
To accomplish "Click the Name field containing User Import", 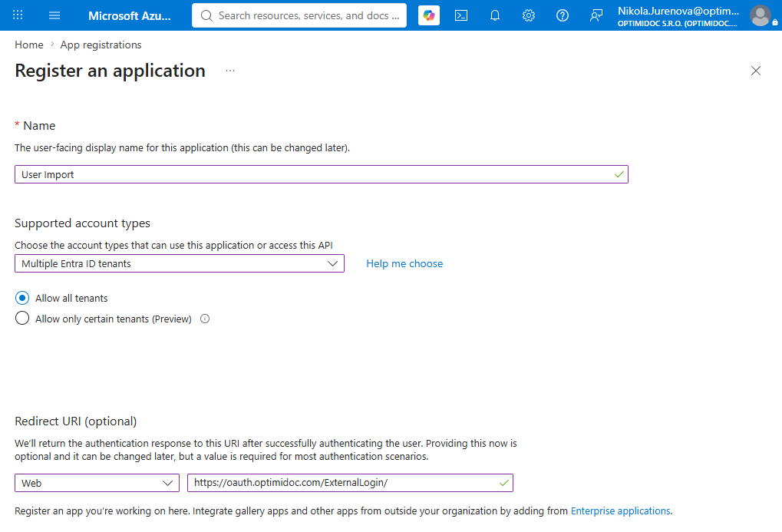I will [322, 175].
